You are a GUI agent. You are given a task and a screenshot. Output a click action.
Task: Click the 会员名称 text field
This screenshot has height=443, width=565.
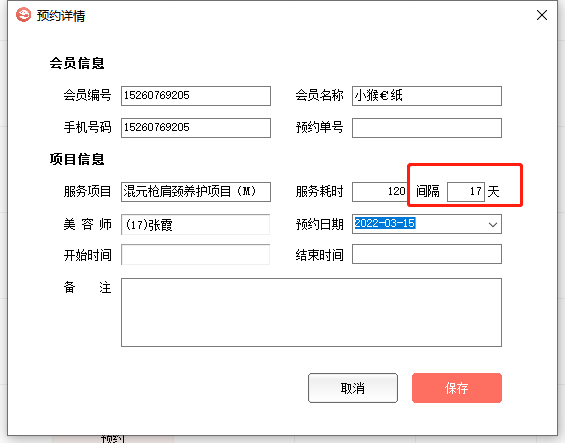[427, 96]
